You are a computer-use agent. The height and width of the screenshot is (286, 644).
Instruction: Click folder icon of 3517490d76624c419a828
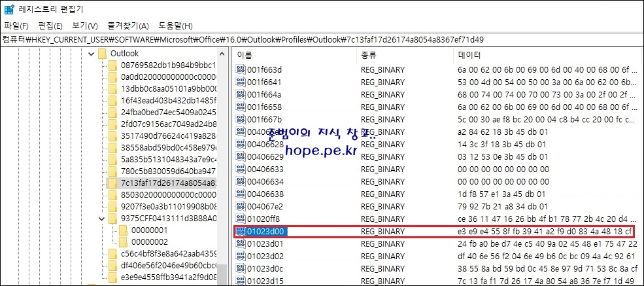coord(113,136)
